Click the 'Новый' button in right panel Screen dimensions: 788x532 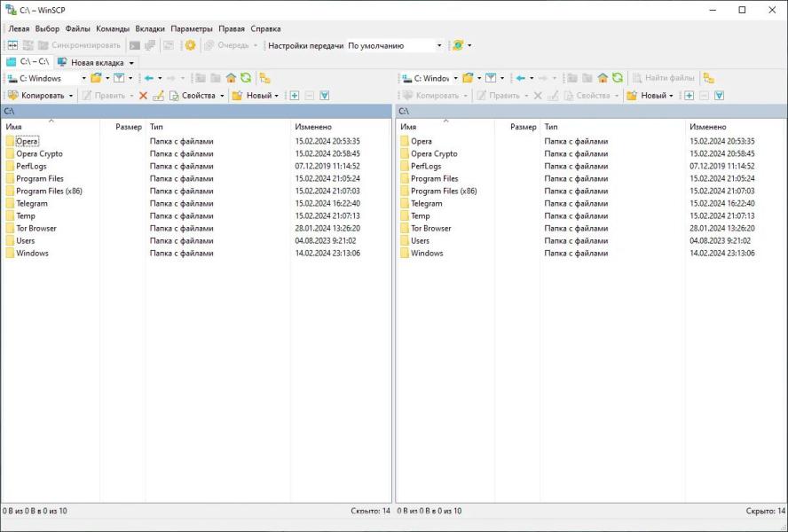point(647,96)
